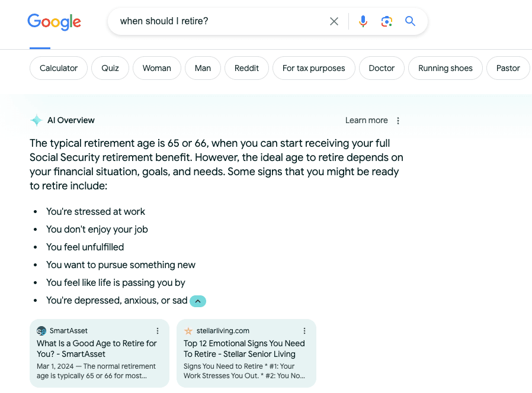Click inside the search text field

[x=219, y=21]
